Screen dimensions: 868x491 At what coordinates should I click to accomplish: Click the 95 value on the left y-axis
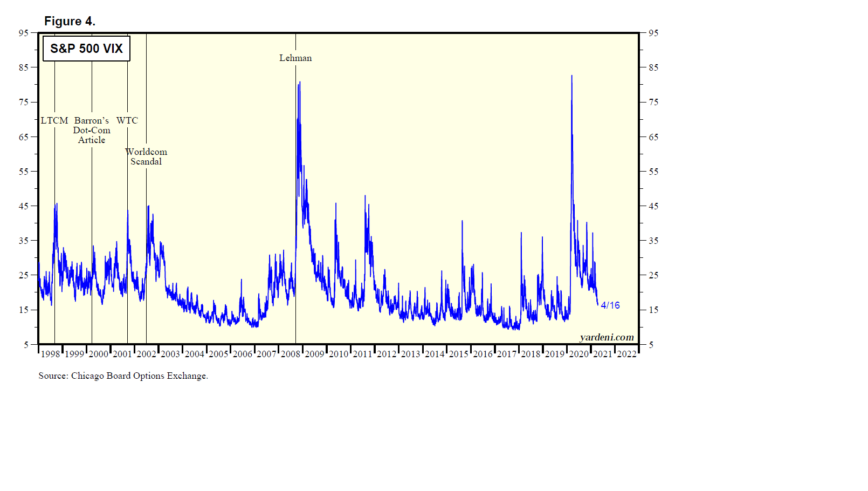23,33
